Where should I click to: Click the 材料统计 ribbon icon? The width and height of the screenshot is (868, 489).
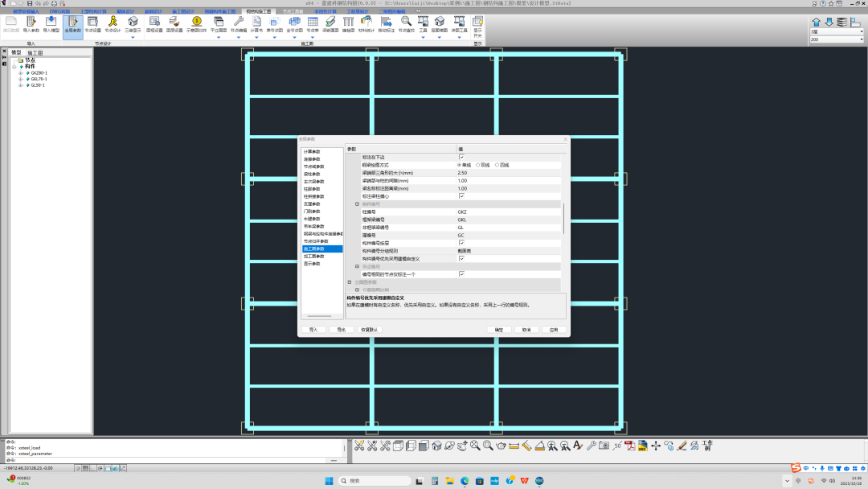(366, 24)
